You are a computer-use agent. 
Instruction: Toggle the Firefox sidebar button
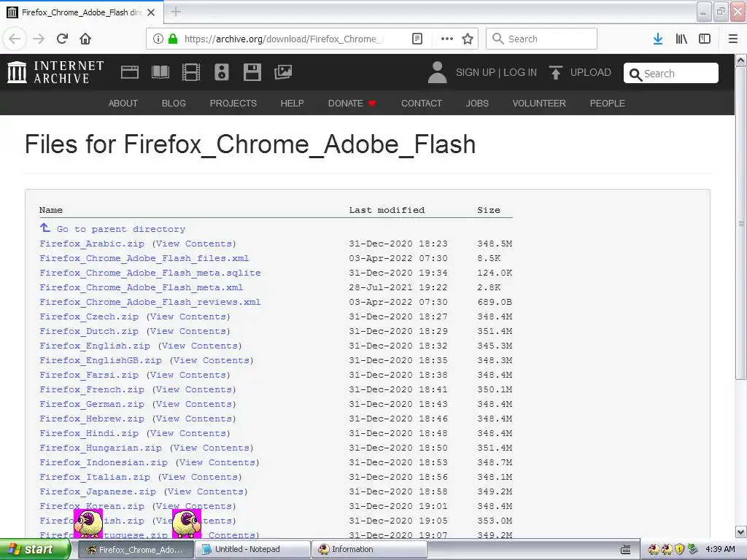pyautogui.click(x=705, y=39)
